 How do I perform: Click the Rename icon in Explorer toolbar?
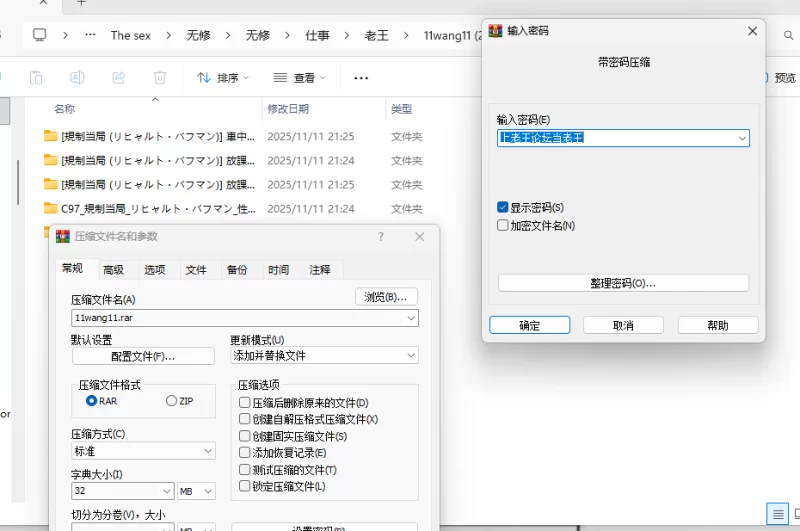tap(77, 77)
